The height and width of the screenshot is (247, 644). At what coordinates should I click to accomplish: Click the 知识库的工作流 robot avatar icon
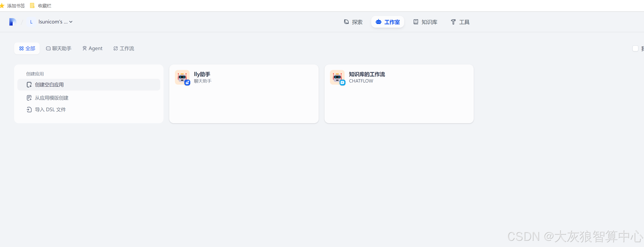(337, 77)
